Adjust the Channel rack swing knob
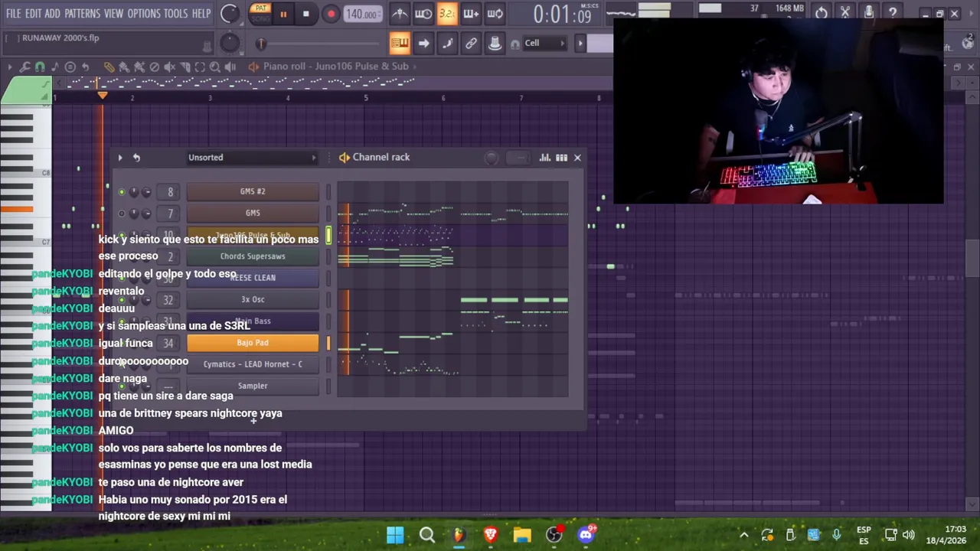The image size is (980, 551). coord(492,158)
